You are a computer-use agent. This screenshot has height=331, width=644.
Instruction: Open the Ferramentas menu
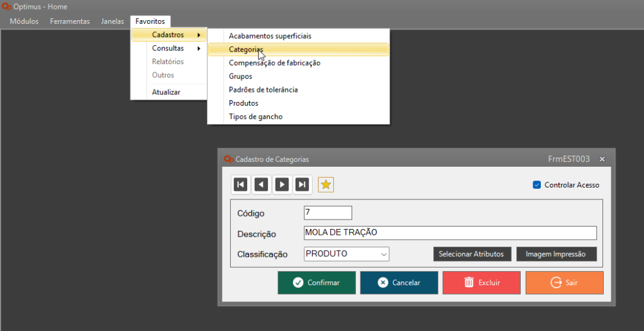pos(70,21)
